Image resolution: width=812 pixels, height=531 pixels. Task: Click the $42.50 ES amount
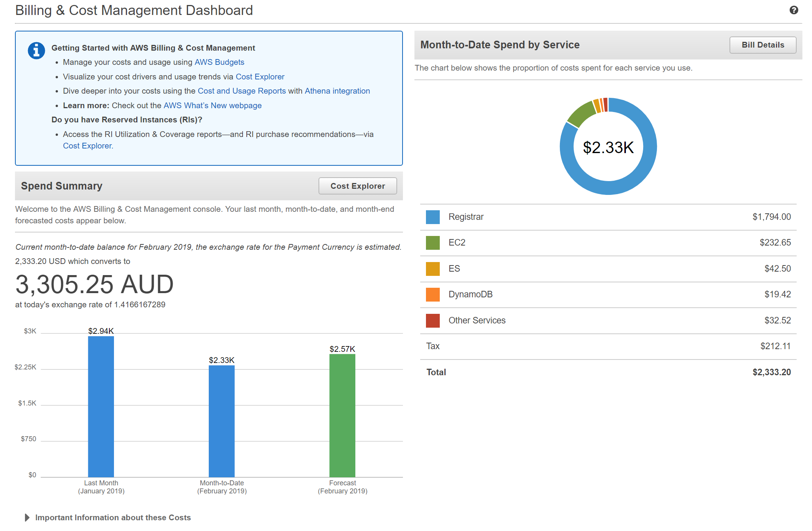(777, 269)
